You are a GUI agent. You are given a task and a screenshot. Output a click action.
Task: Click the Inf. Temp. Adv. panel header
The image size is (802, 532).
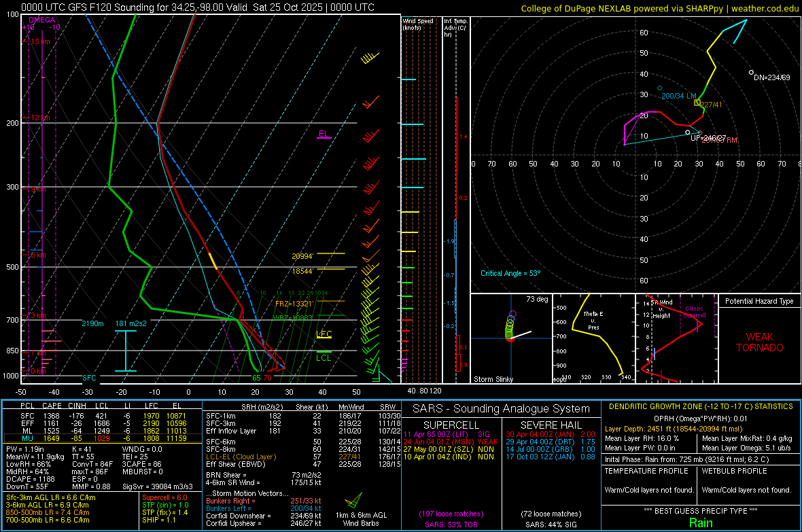tap(455, 28)
